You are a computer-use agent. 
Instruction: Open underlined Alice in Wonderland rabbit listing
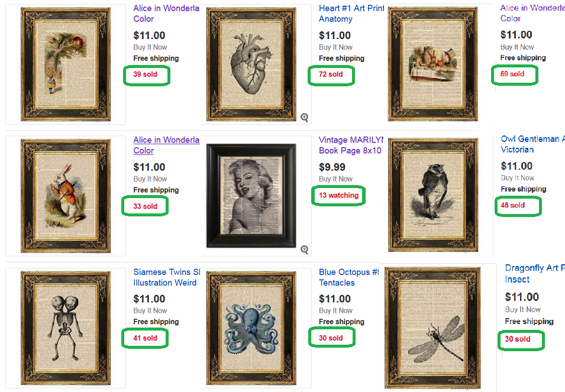tap(166, 145)
